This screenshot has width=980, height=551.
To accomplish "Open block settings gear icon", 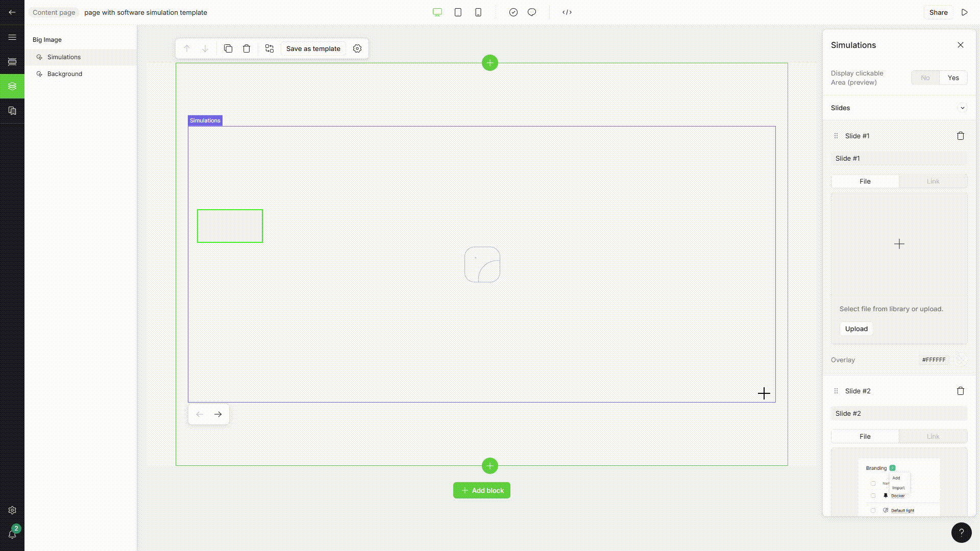I will pos(357,48).
